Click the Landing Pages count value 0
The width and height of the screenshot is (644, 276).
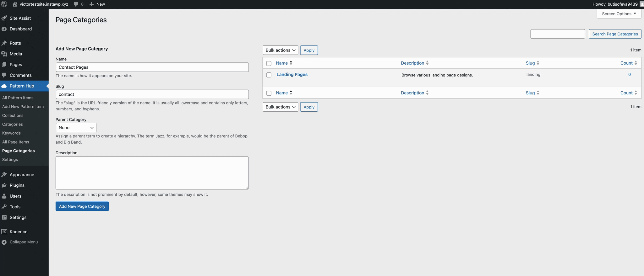click(630, 75)
